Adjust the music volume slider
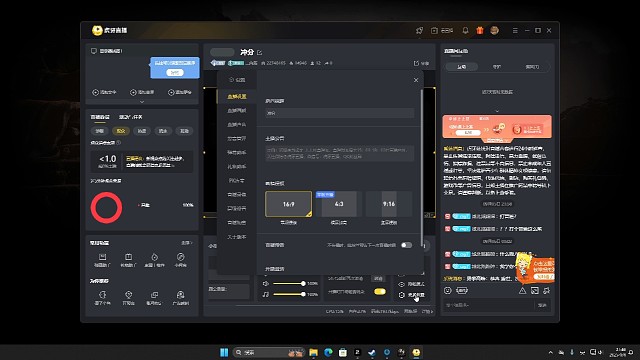 pos(289,294)
